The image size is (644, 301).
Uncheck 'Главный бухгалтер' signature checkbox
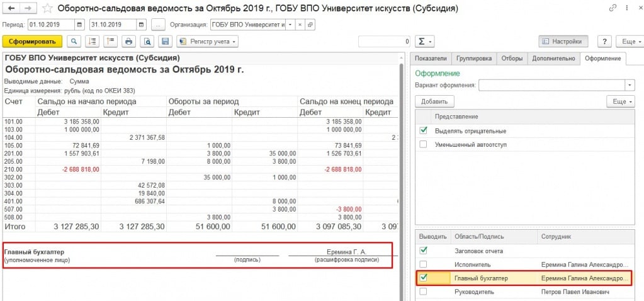(x=423, y=278)
